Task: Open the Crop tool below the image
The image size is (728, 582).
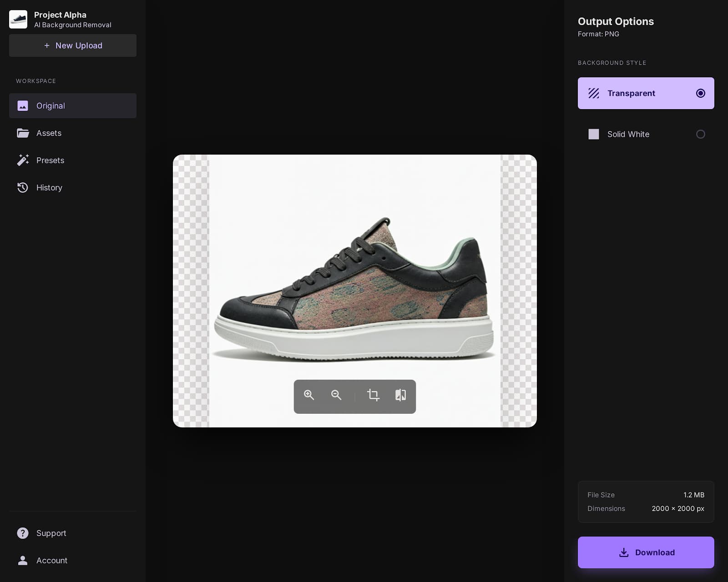Action: point(373,396)
